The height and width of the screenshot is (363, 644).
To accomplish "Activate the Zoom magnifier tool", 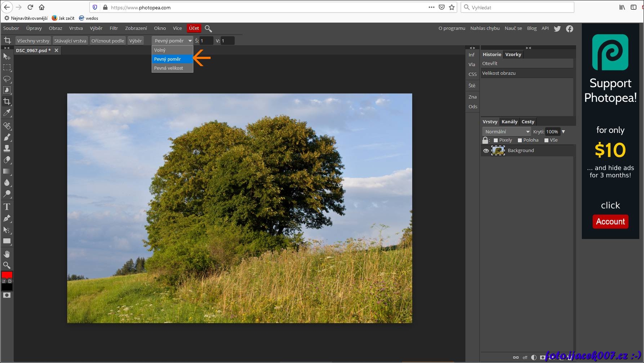I will 7,265.
